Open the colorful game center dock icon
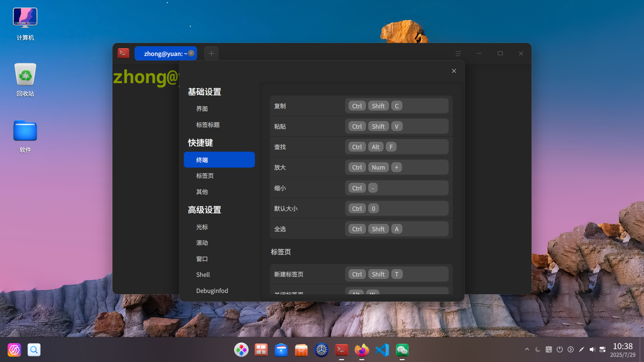The width and height of the screenshot is (644, 362). point(241,350)
